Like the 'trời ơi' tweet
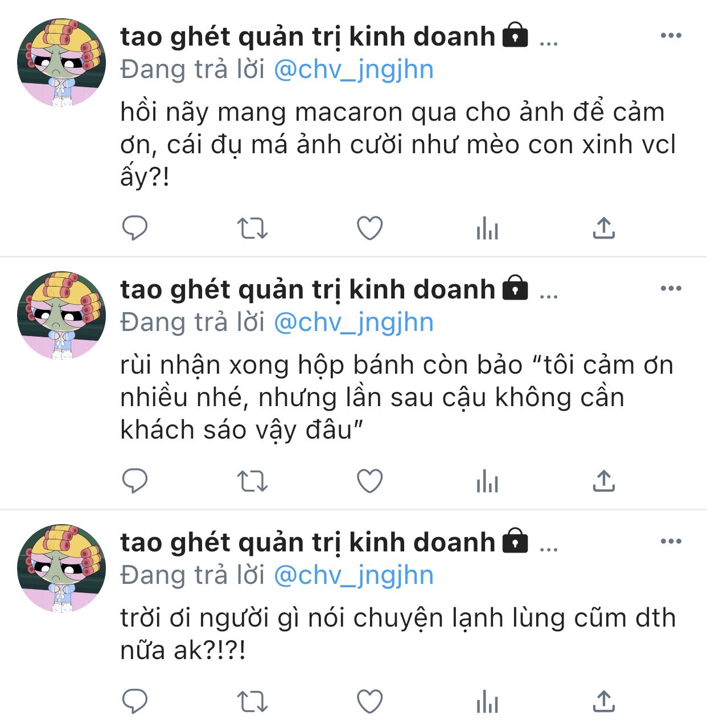 (369, 701)
